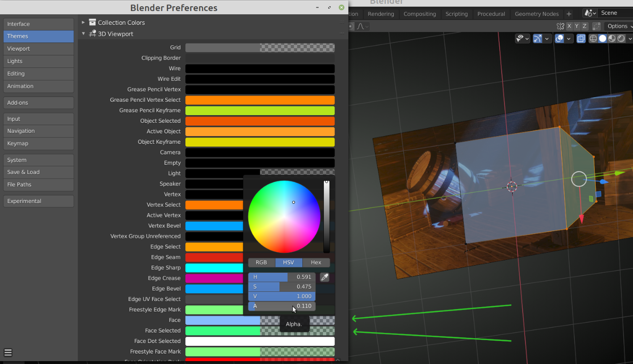
Task: Click the Scene browse icon
Action: 590,13
